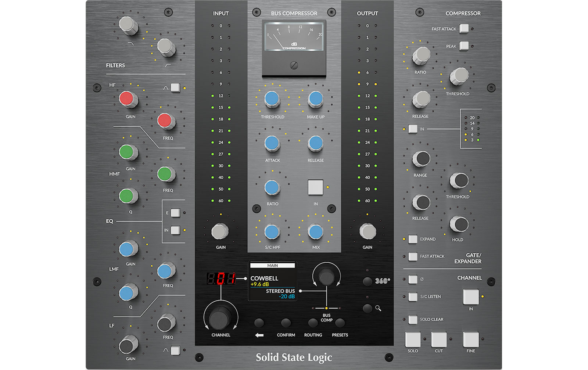588x370 pixels.
Task: Toggle the EQ E-type switch
Action: 175,213
